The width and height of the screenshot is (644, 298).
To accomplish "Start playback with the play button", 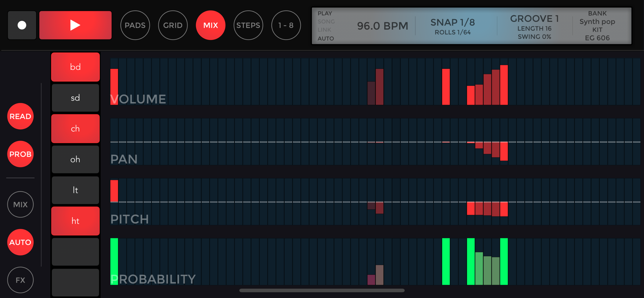I will [75, 25].
